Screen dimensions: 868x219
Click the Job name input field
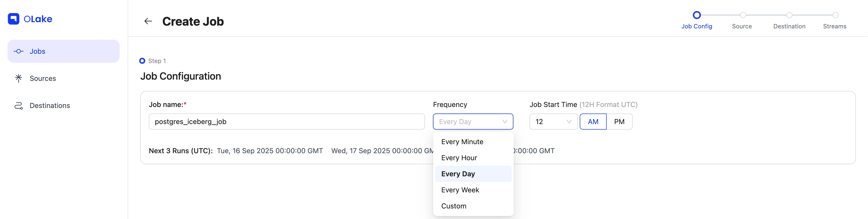pyautogui.click(x=286, y=122)
